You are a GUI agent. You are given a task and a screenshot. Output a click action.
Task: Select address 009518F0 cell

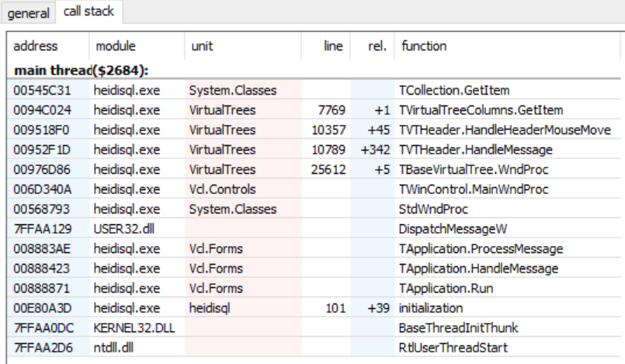pyautogui.click(x=41, y=130)
